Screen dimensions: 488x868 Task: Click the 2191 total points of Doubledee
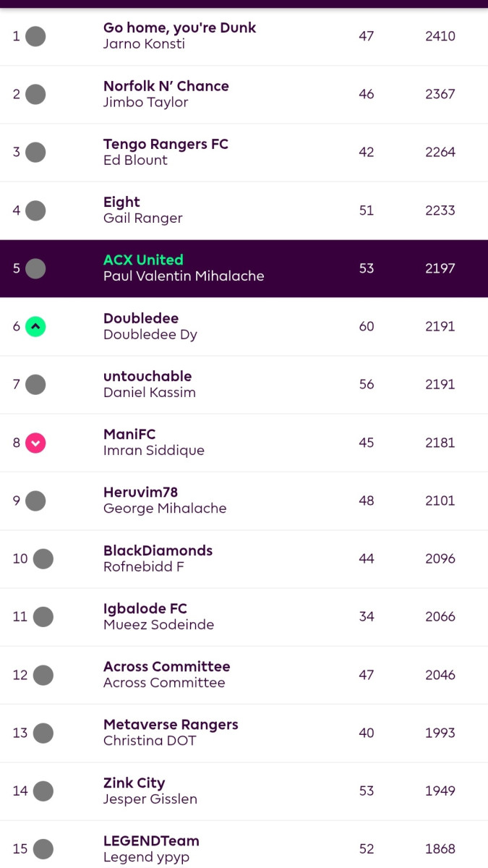point(440,326)
